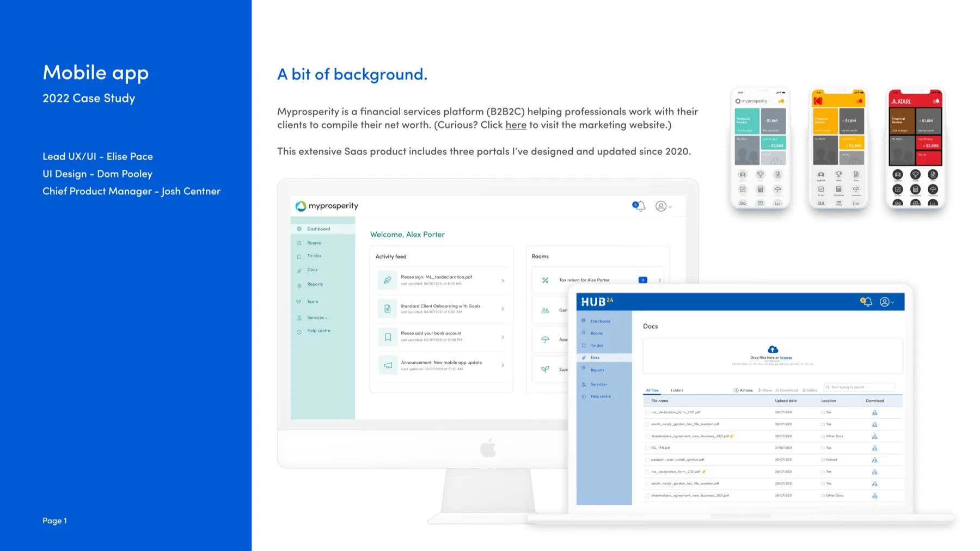980x551 pixels.
Task: Click the cloud upload icon in Docs
Action: tap(773, 350)
